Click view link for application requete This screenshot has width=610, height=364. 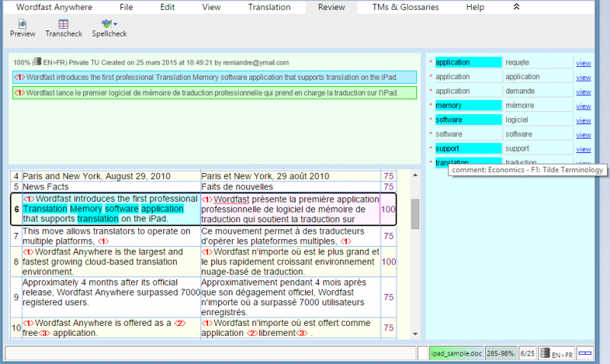pyautogui.click(x=583, y=63)
